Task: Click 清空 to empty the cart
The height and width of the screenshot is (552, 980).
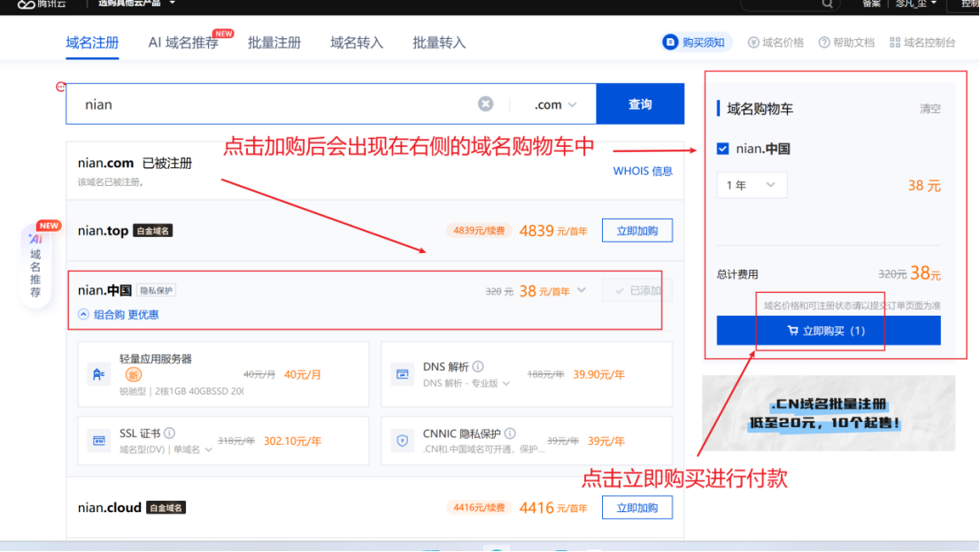Action: point(930,109)
